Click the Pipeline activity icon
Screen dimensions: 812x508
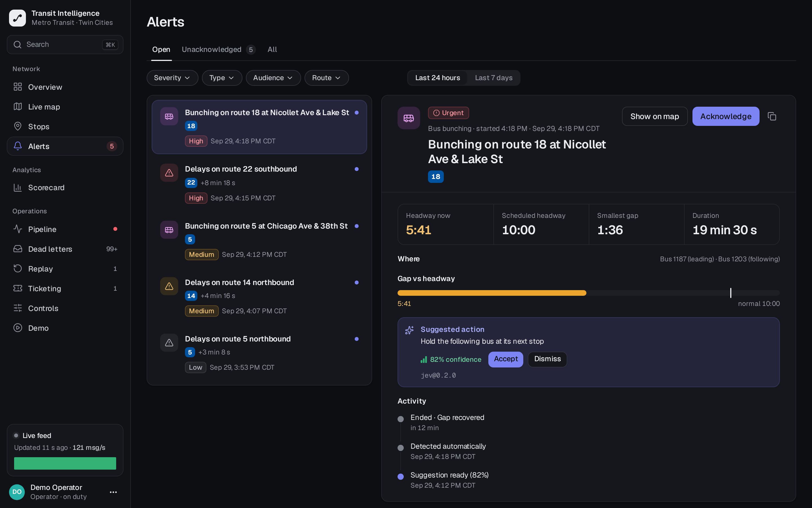[18, 229]
